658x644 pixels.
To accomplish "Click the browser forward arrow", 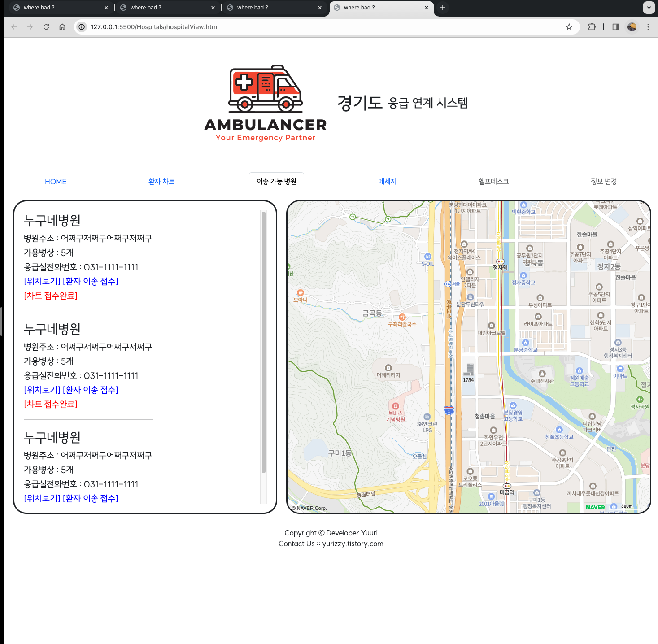I will (30, 27).
